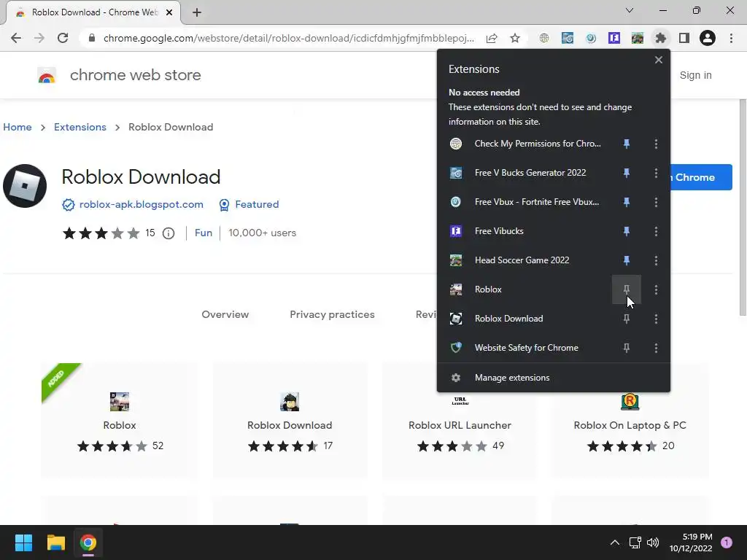Open roblox-apk.blogspot.com publisher link
This screenshot has width=747, height=560.
141,204
